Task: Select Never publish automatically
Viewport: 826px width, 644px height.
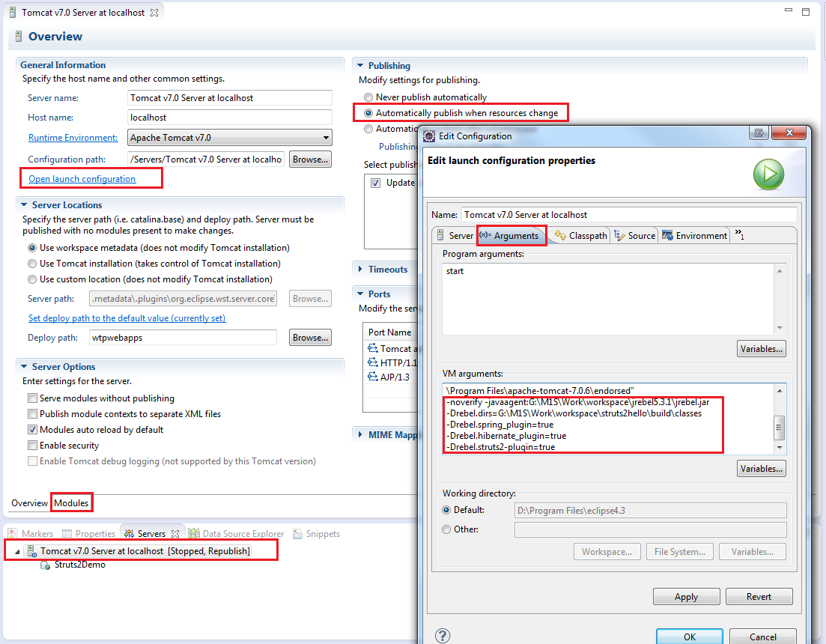Action: pyautogui.click(x=368, y=97)
